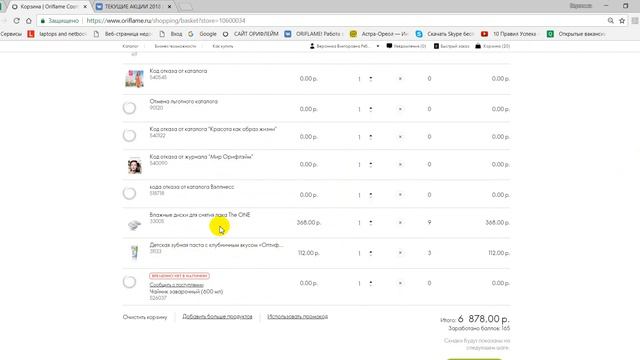Open the Вход bookmark
Image resolution: width=640 pixels, height=360 pixels.
coord(171,34)
